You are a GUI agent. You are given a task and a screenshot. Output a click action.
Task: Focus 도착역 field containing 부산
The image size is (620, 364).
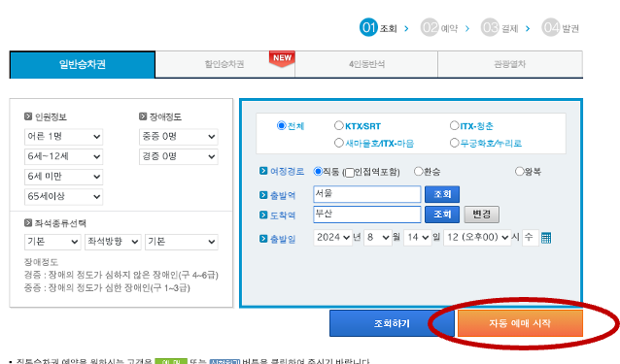367,215
